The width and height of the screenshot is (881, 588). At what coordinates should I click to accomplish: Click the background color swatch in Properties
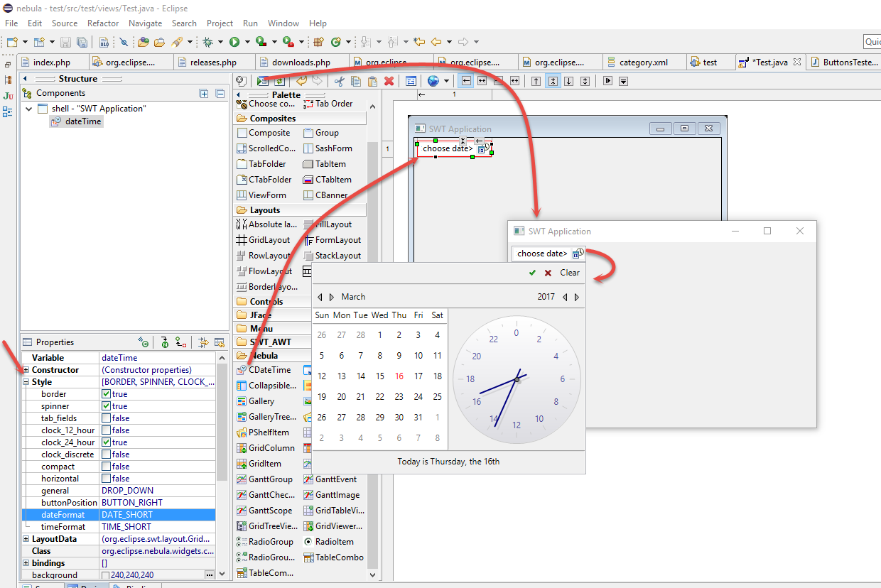(x=106, y=575)
